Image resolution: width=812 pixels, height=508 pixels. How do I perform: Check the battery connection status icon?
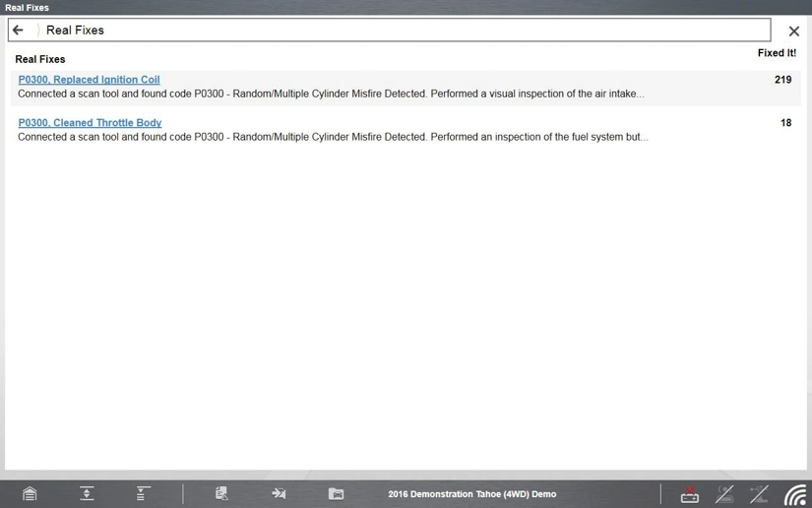pyautogui.click(x=690, y=493)
